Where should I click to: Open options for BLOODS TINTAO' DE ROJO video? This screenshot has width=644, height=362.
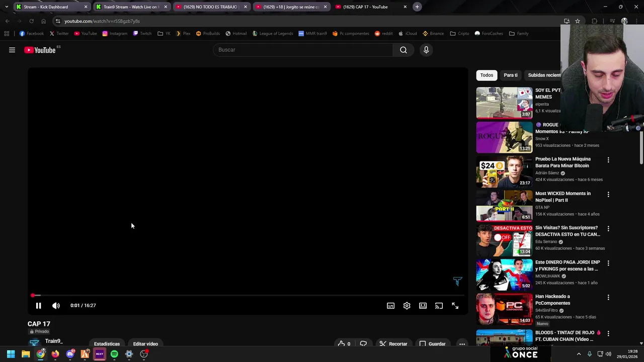(608, 333)
